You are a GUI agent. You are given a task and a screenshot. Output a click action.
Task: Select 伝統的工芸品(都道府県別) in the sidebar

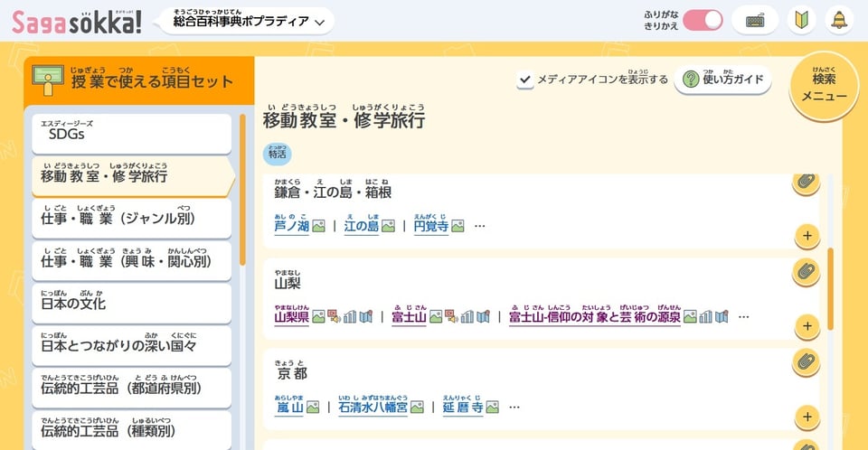click(x=132, y=388)
